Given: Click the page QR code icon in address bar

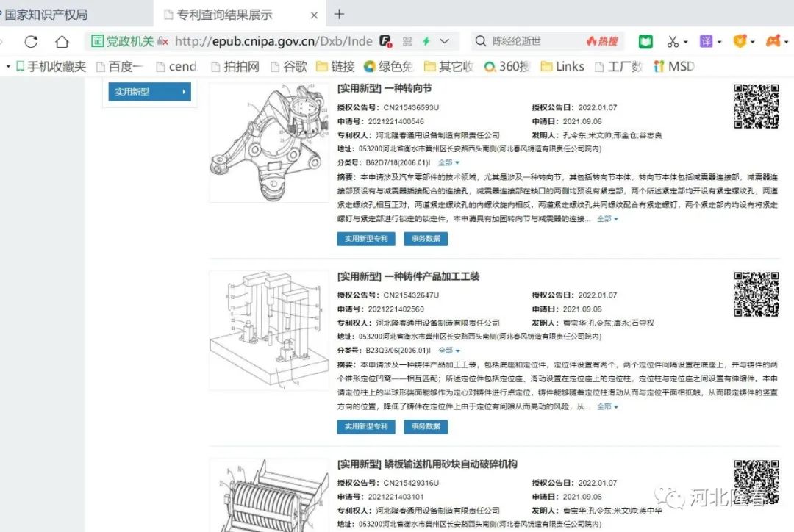Looking at the screenshot, I should [x=407, y=41].
